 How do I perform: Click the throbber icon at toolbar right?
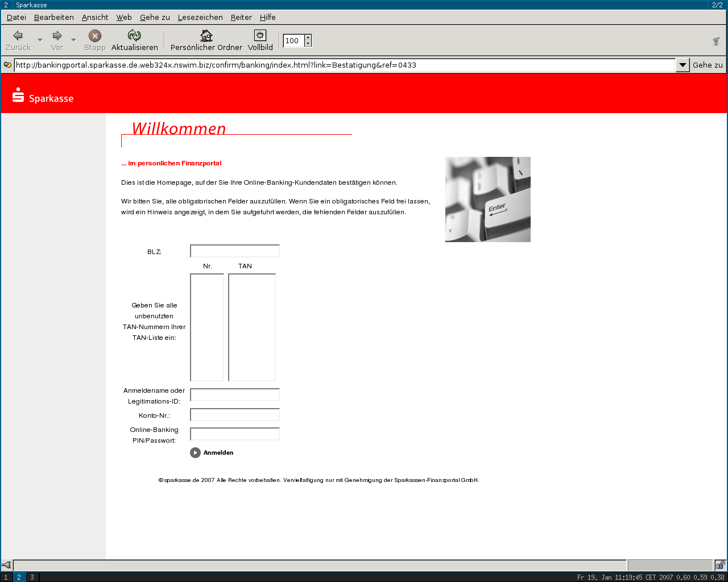(716, 41)
